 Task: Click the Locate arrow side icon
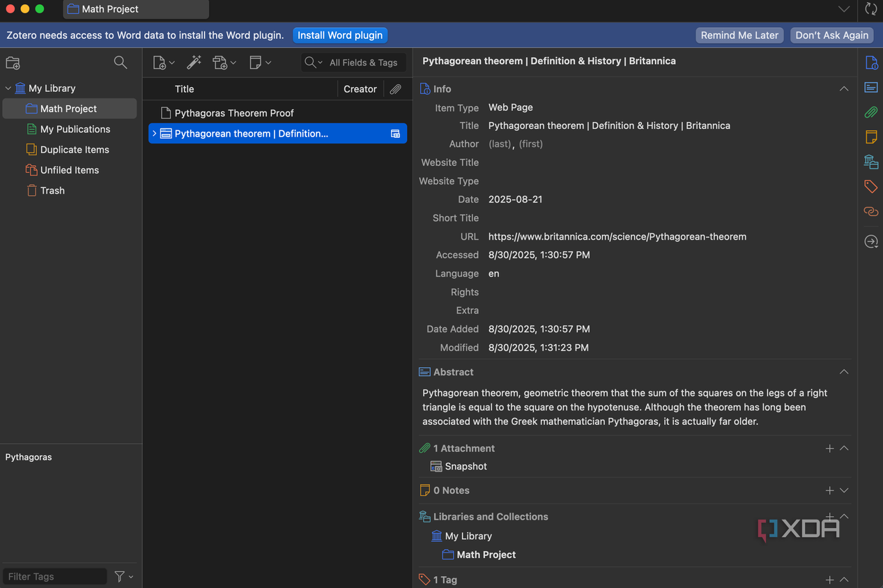pos(871,242)
